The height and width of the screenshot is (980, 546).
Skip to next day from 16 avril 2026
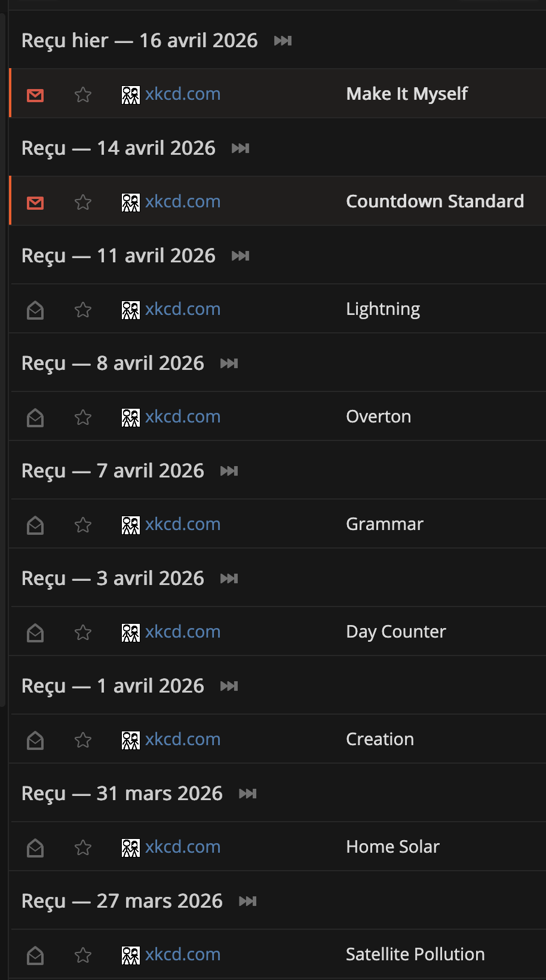(x=283, y=41)
